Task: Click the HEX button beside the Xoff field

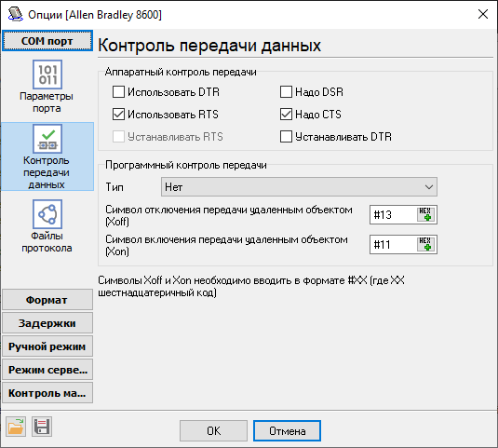Action: 425,215
